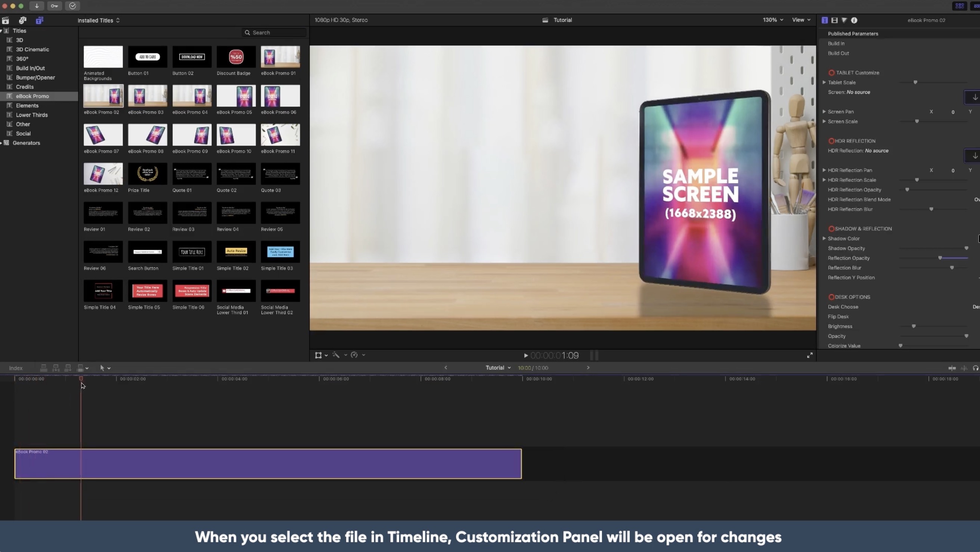Click the timeline Index button
Image resolution: width=980 pixels, height=552 pixels.
[16, 368]
